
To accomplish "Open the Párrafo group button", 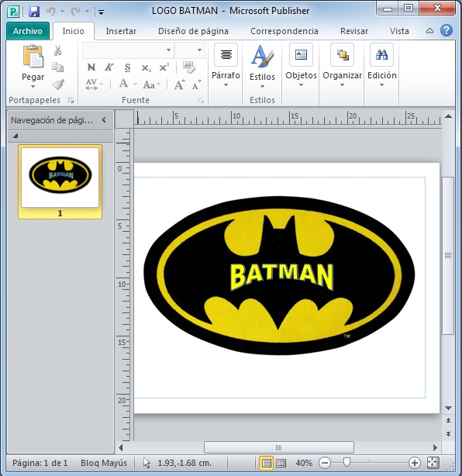I will tap(226, 66).
